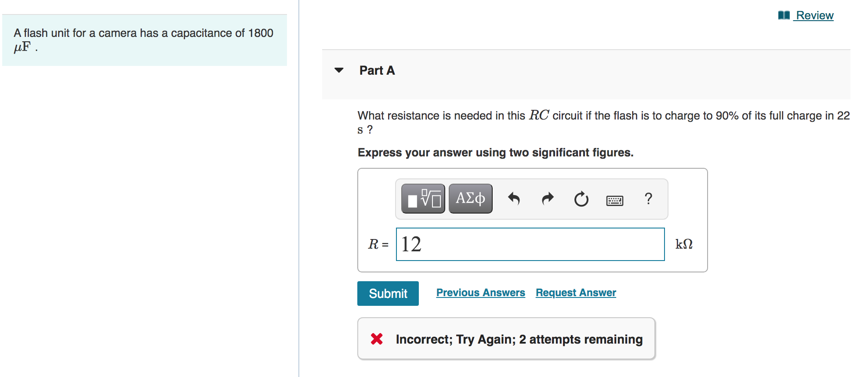Open the Greek symbols ΑΣΦ palette

[470, 199]
